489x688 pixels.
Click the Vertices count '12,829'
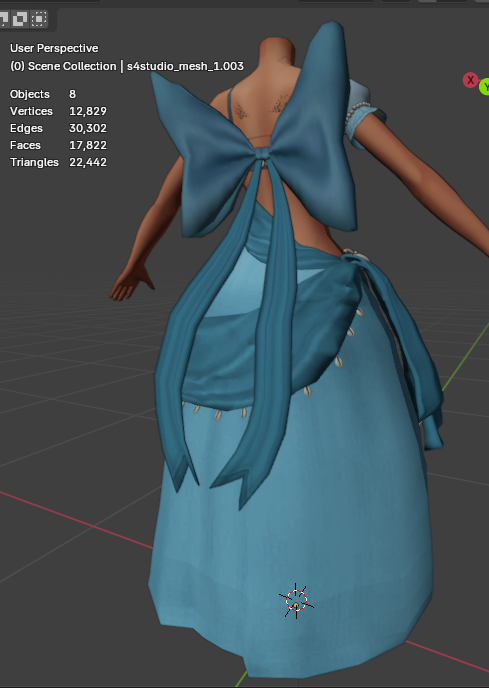coord(88,111)
